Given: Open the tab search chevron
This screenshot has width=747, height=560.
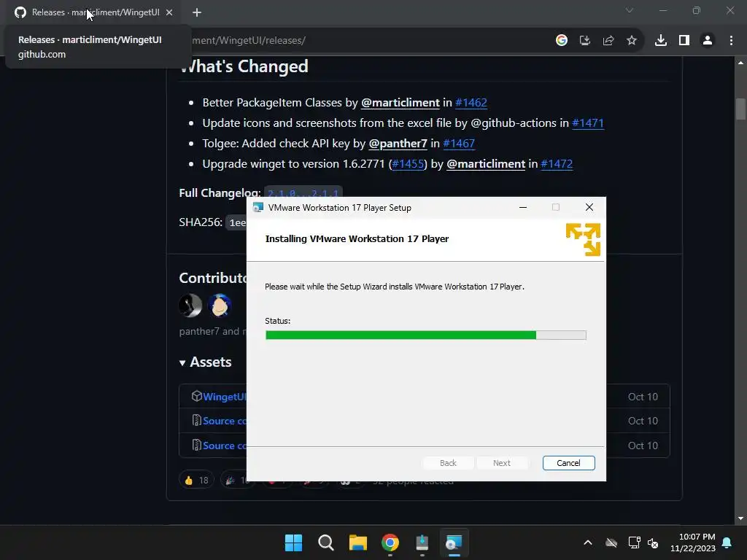Looking at the screenshot, I should tap(630, 10).
